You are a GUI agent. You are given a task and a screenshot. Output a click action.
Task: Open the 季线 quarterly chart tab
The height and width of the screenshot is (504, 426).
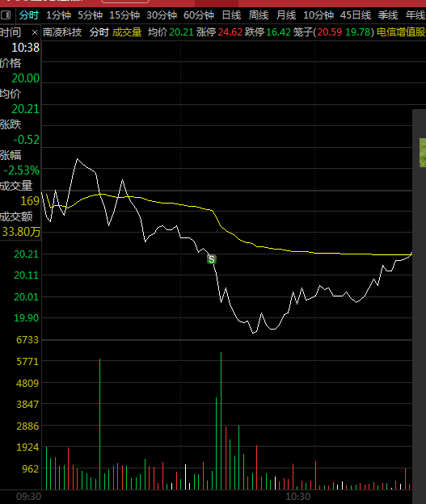(388, 15)
